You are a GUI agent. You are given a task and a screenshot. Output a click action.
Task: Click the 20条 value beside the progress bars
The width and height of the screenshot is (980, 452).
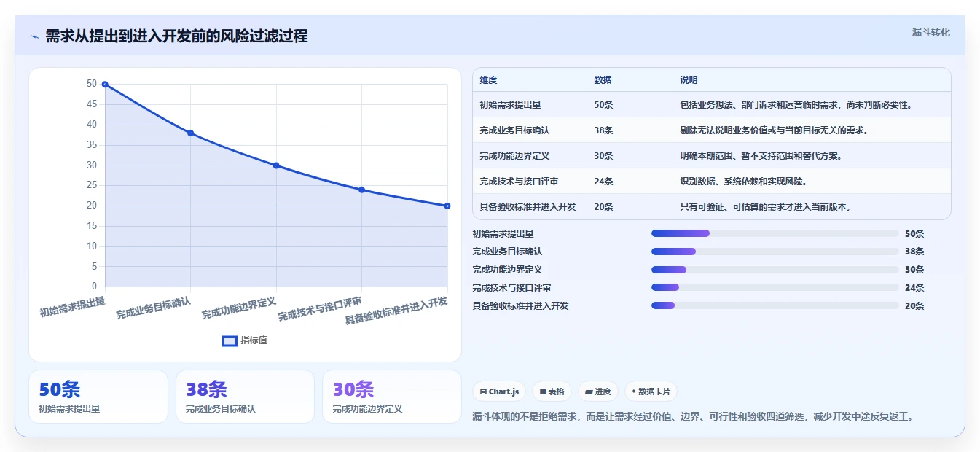[x=914, y=305]
